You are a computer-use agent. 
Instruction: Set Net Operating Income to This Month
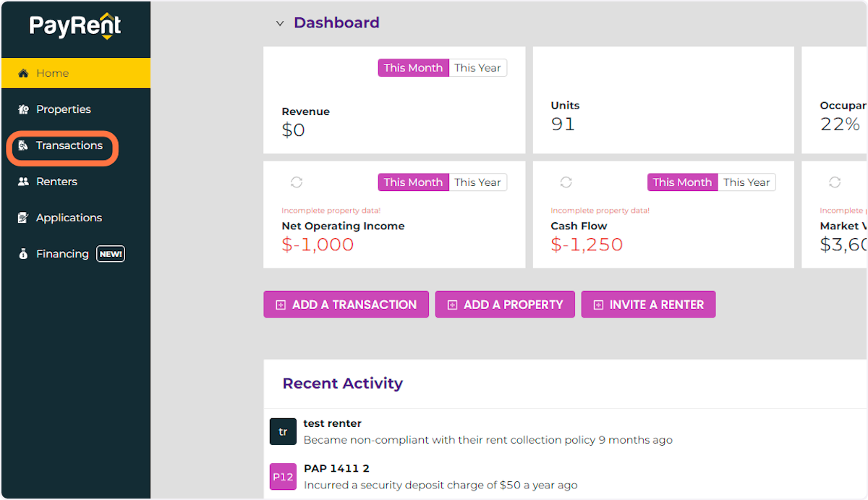click(x=413, y=182)
